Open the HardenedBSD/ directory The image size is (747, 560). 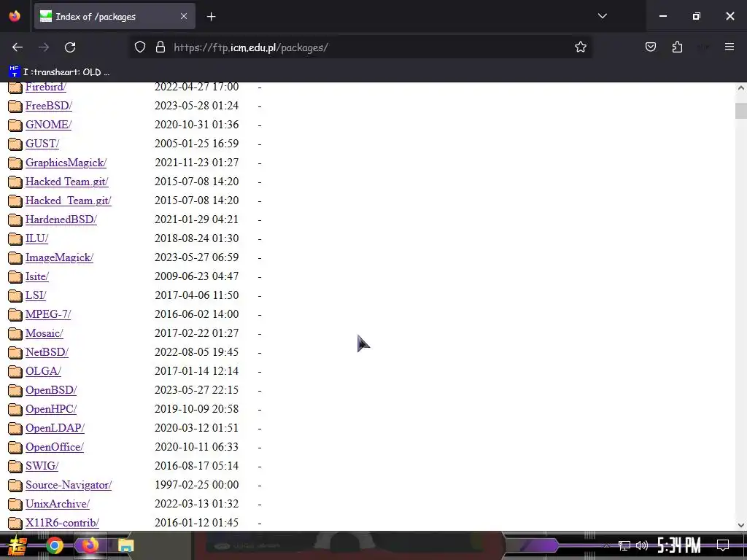(61, 219)
